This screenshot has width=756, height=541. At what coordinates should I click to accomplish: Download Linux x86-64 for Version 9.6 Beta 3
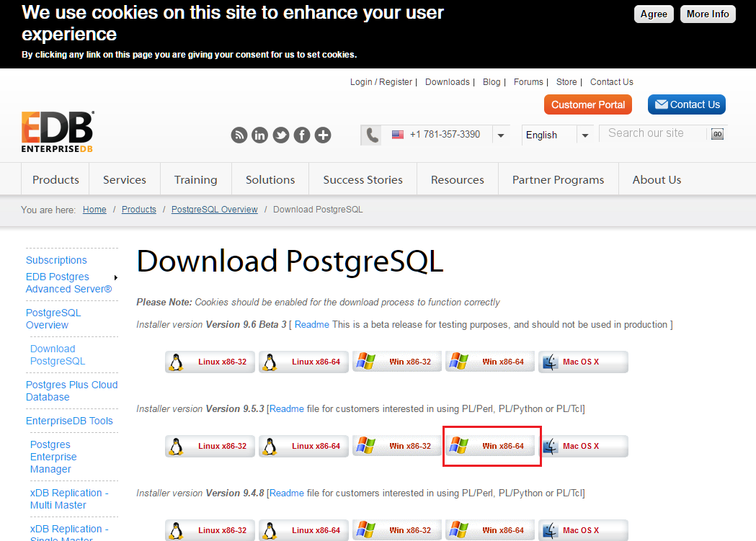(x=303, y=362)
